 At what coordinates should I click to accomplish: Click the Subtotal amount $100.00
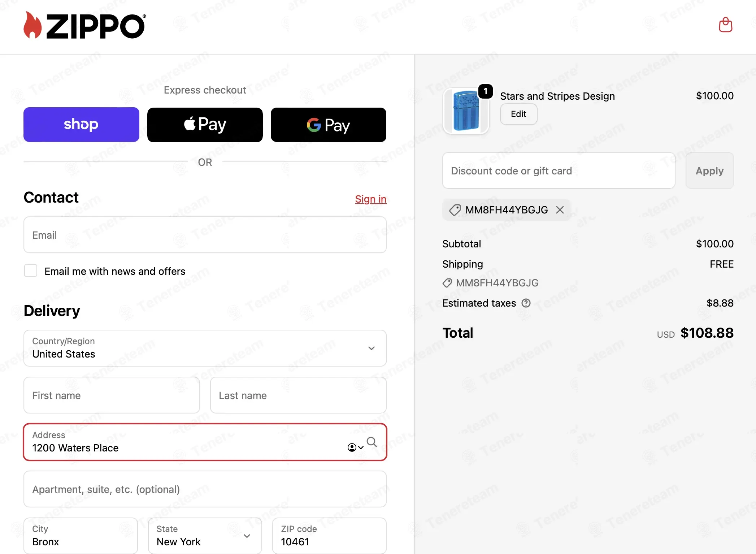click(715, 244)
